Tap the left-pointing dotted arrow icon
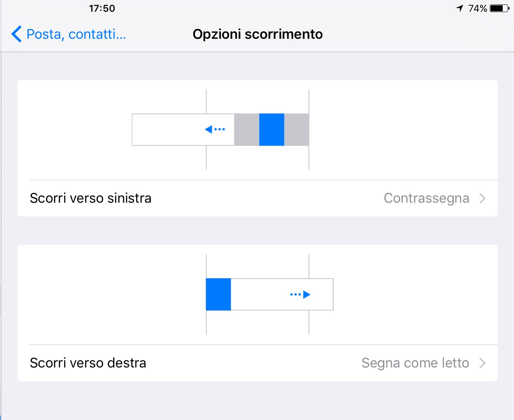The height and width of the screenshot is (420, 514). (215, 129)
